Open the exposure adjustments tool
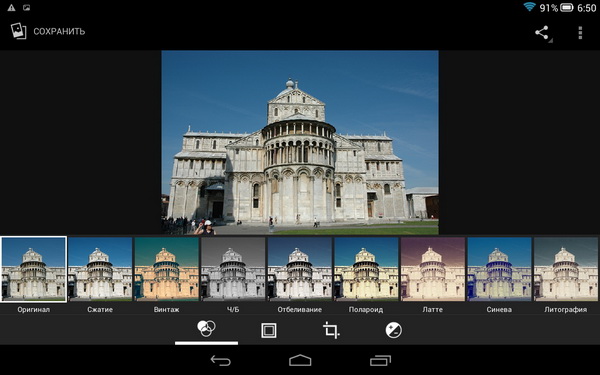Viewport: 600px width, 375px height. [x=393, y=330]
